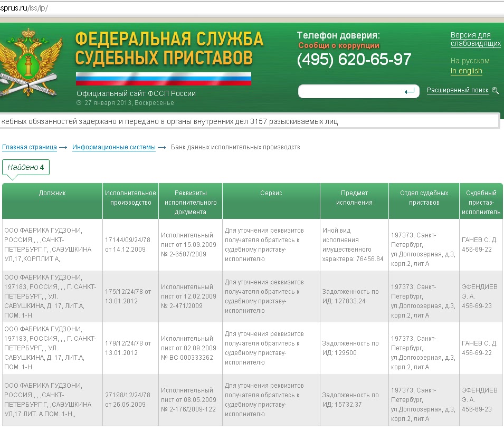Viewport: 504px width, 431px height.
Task: Click the scrolling news ticker text
Action: [169, 121]
